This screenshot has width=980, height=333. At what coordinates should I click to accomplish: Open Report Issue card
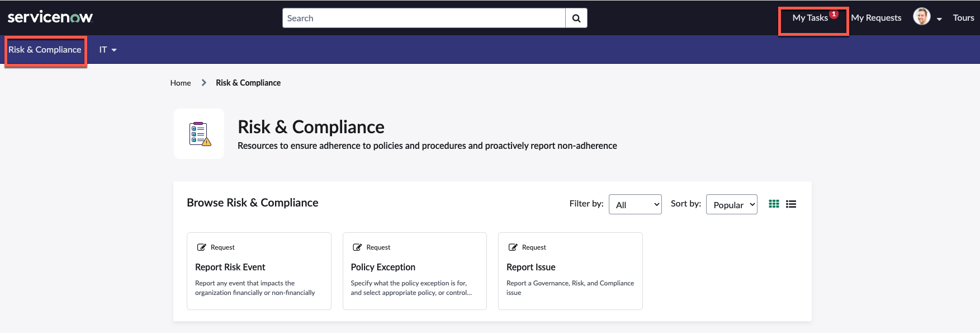coord(570,271)
